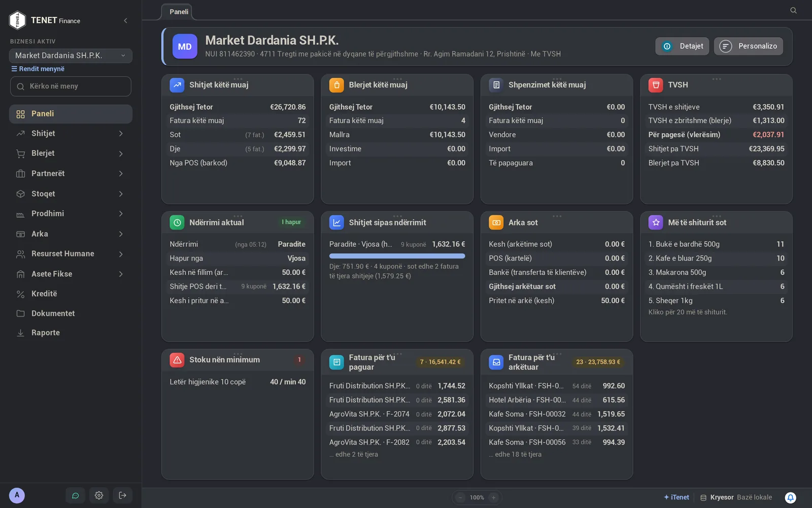This screenshot has height=508, width=812.
Task: Click the Paradite Vjosa sales progress bar
Action: 397,256
